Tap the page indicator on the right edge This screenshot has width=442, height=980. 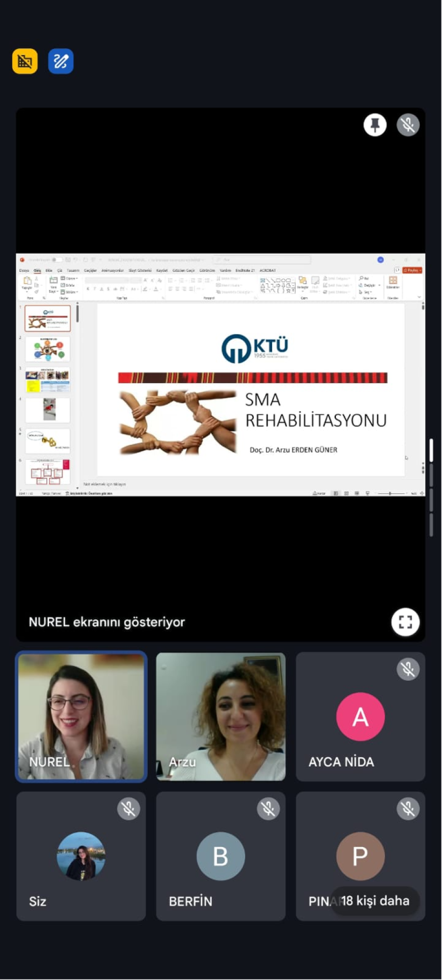431,487
